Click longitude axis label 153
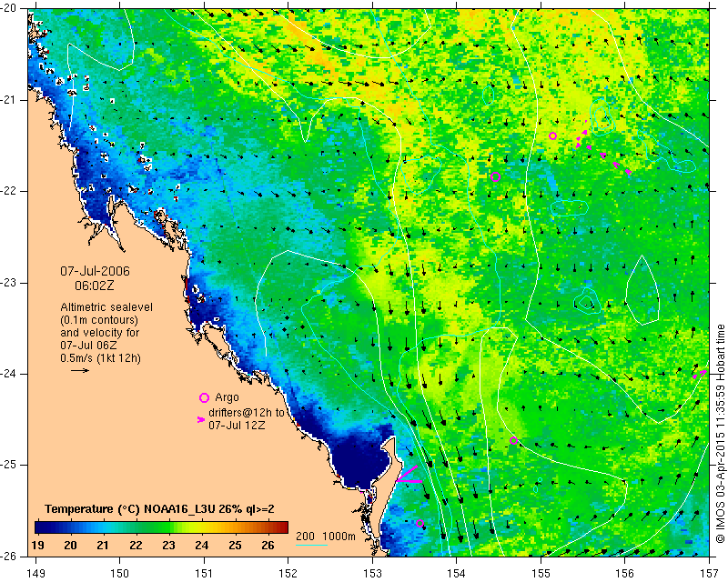728x582 pixels. pos(372,574)
